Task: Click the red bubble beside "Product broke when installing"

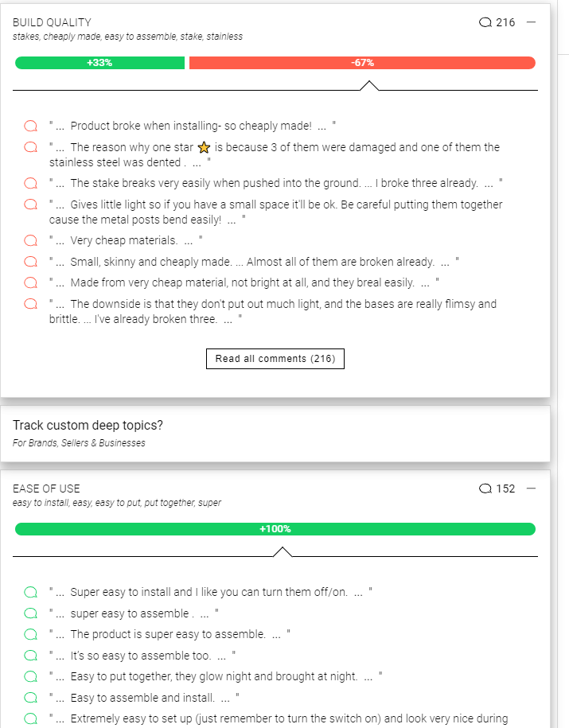Action: coord(30,126)
